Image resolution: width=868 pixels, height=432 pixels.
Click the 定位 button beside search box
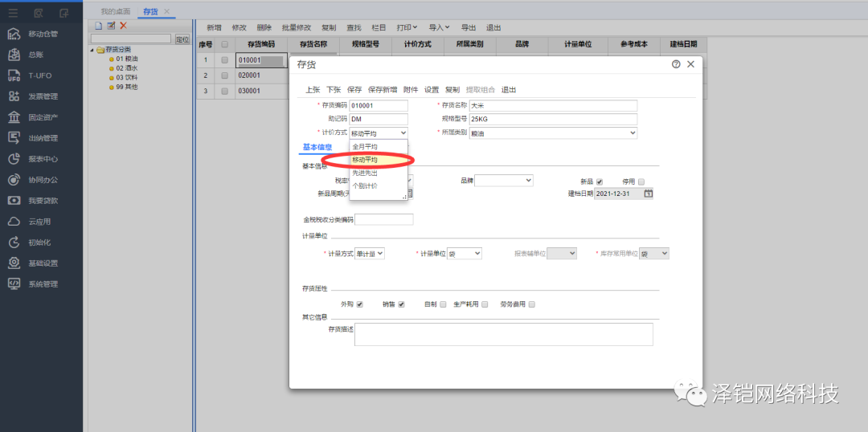[182, 39]
